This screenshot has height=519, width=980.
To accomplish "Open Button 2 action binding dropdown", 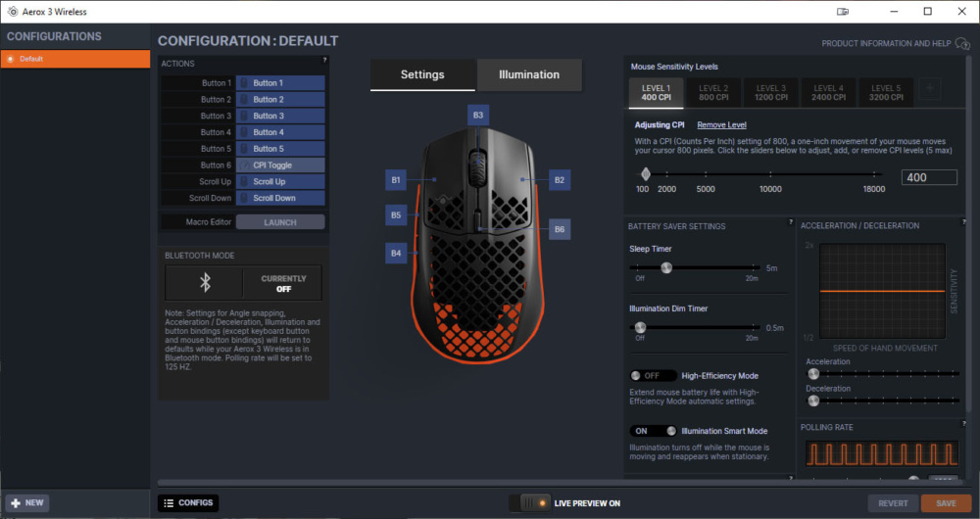I will pos(280,99).
